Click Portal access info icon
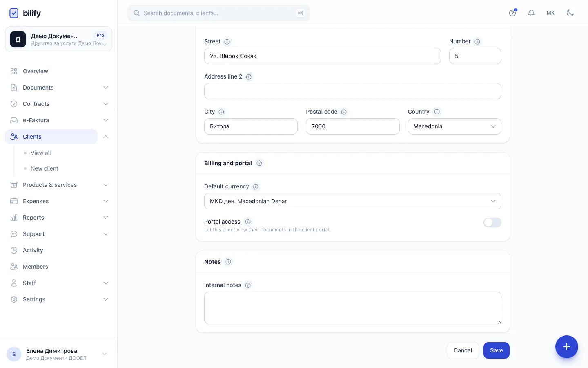The width and height of the screenshot is (588, 368). (x=248, y=222)
